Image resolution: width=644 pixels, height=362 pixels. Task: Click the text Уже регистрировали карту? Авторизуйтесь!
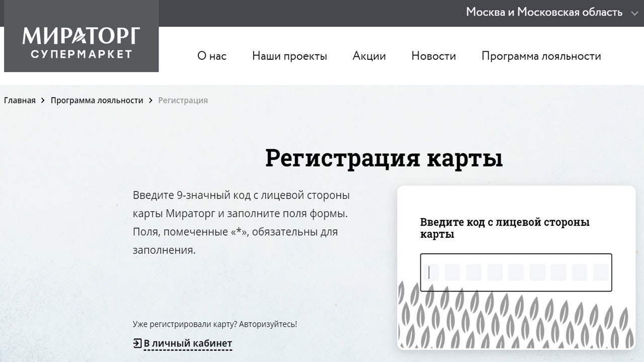[x=215, y=324]
